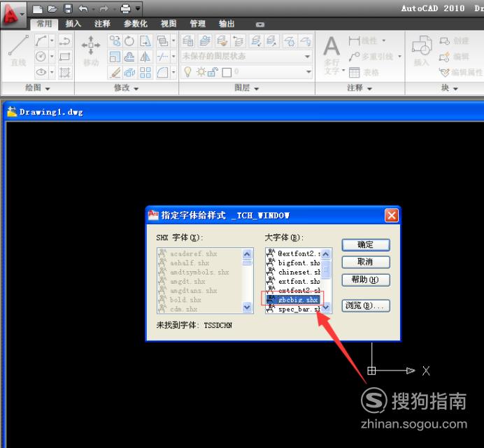This screenshot has width=484, height=448.
Task: Switch to the 插入 ribbon tab
Action: tap(73, 24)
